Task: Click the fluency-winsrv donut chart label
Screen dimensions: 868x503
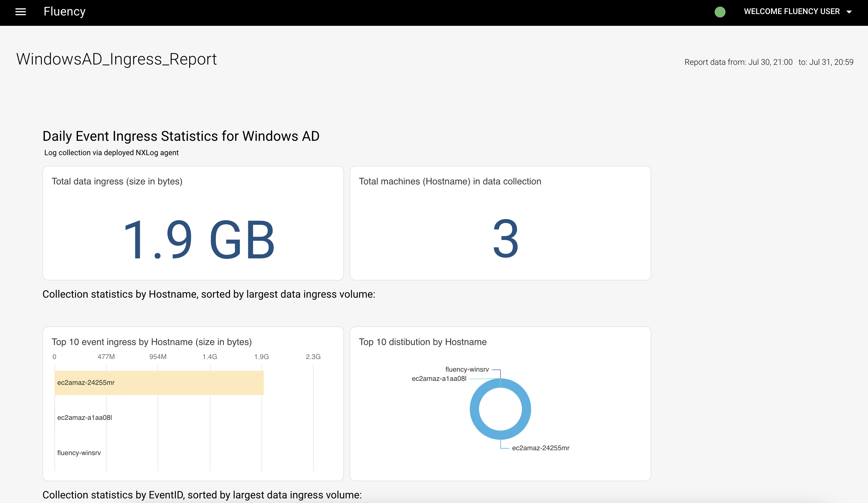Action: pos(467,369)
